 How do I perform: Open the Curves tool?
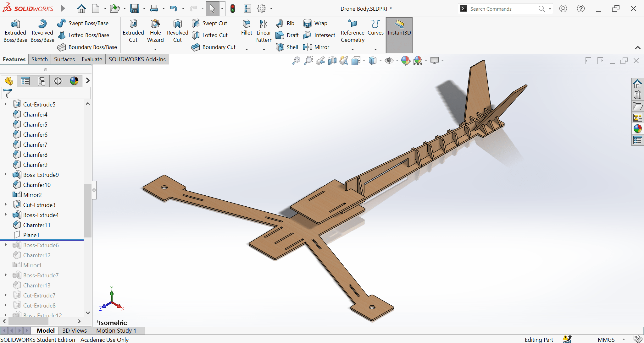pos(375,28)
